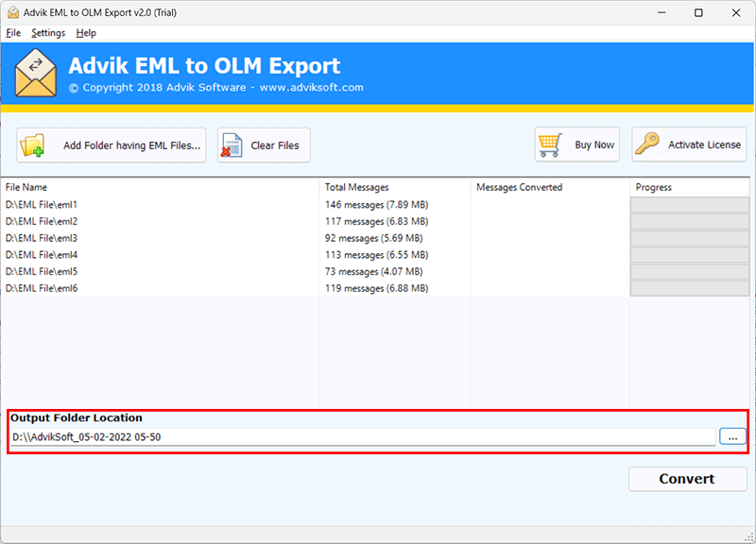
Task: Minimize the Advik EML to OLM window
Action: coord(661,12)
